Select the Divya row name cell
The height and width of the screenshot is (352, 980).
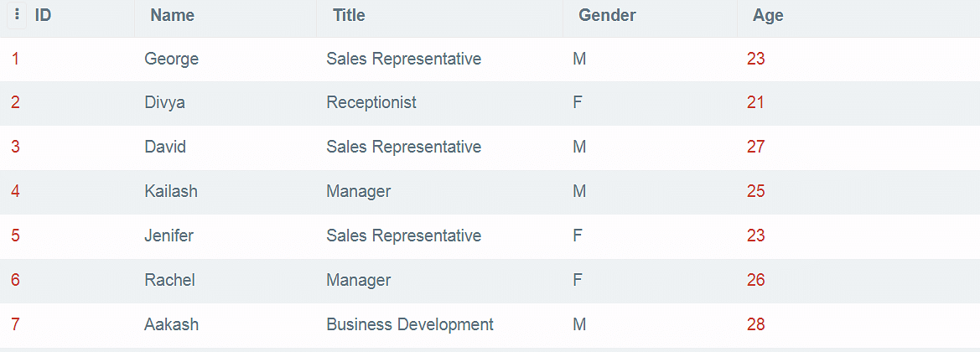click(x=164, y=102)
